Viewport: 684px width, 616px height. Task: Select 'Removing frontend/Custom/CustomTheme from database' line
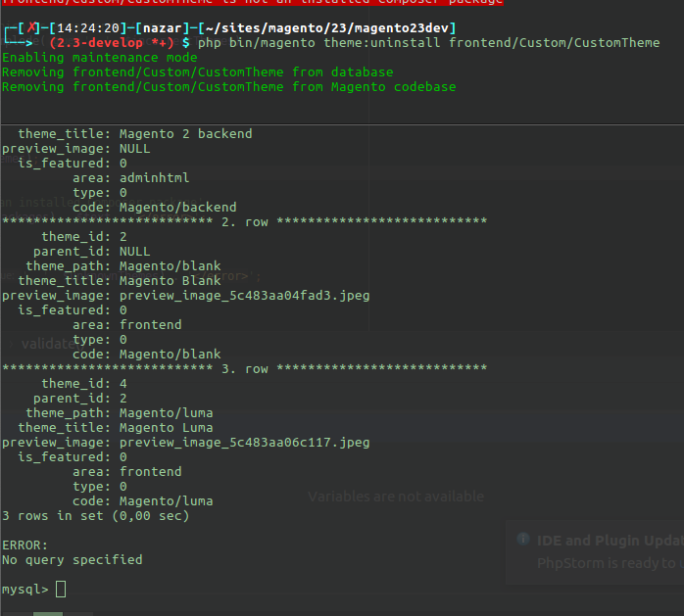(x=198, y=72)
